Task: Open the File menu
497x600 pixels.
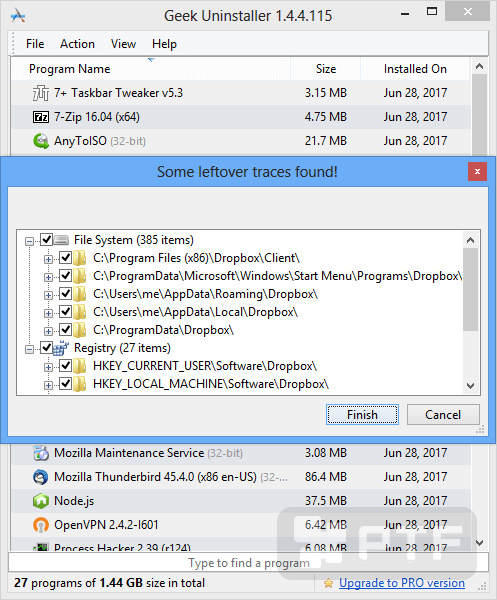Action: (35, 44)
